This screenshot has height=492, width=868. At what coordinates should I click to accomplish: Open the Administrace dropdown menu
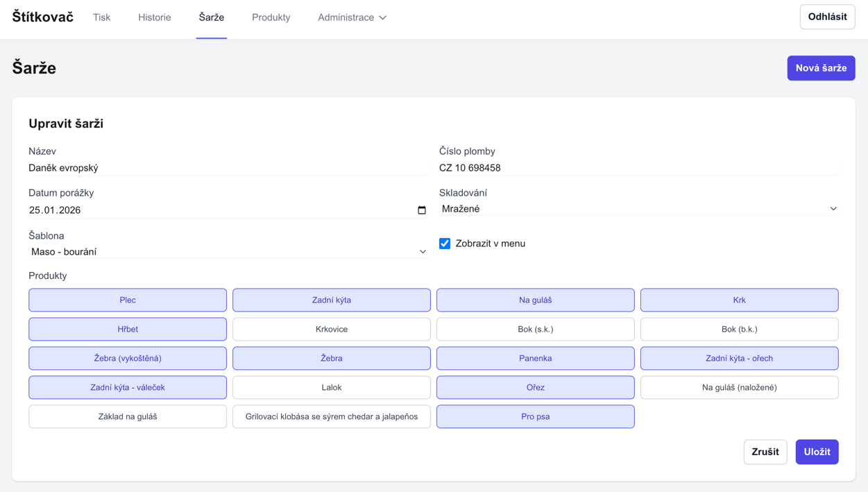[x=352, y=17]
